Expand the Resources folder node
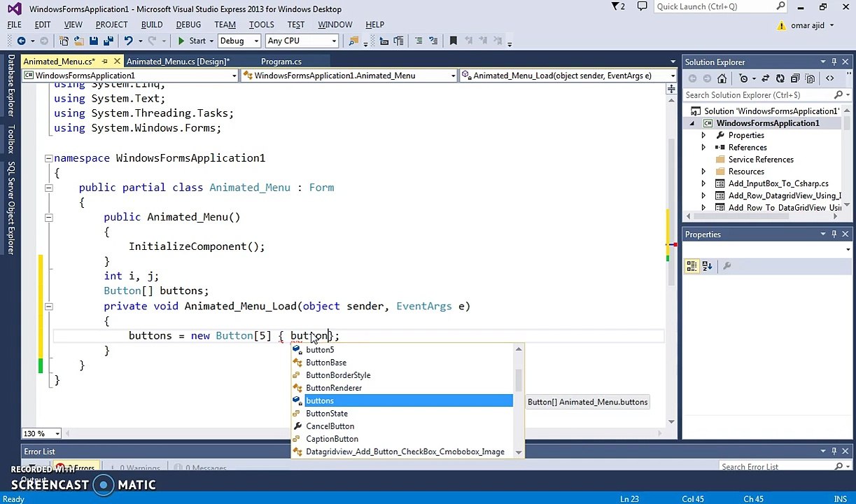Screen dimensions: 856x504 coord(703,171)
